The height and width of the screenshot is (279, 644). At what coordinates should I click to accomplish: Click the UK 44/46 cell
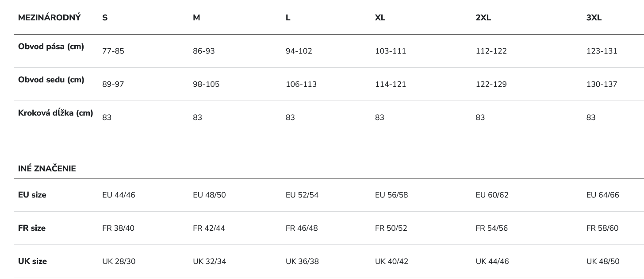click(492, 261)
